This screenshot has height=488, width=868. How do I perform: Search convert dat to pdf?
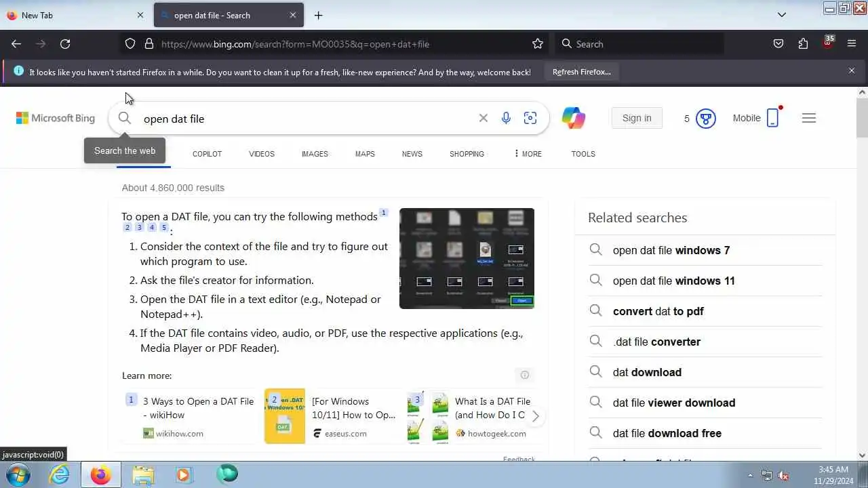tap(658, 311)
